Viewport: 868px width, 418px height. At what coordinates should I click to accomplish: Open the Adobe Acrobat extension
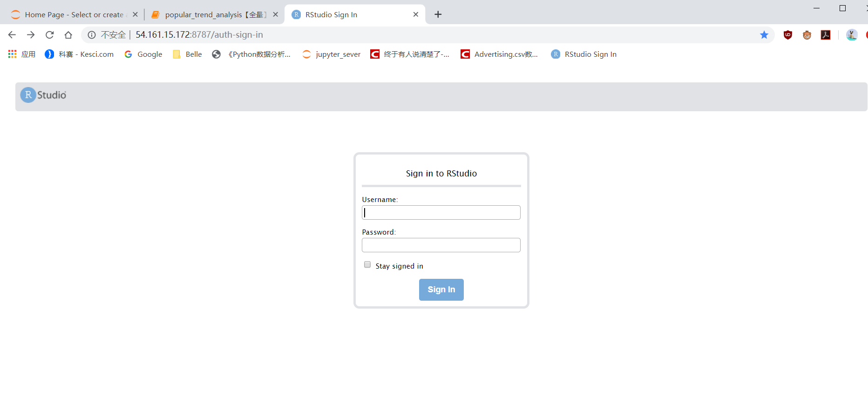(x=826, y=35)
